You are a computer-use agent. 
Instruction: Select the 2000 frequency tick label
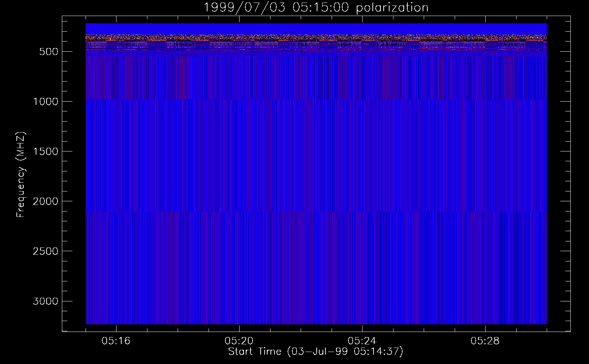[46, 201]
